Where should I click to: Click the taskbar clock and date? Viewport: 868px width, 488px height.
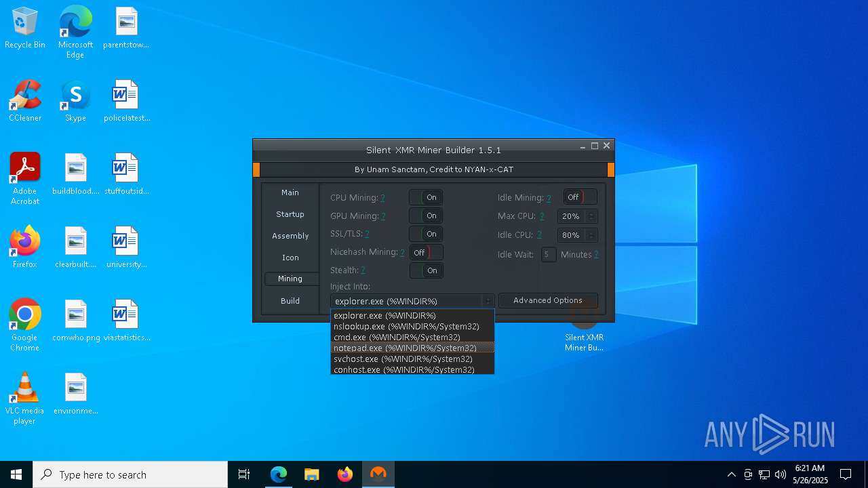pyautogui.click(x=810, y=474)
